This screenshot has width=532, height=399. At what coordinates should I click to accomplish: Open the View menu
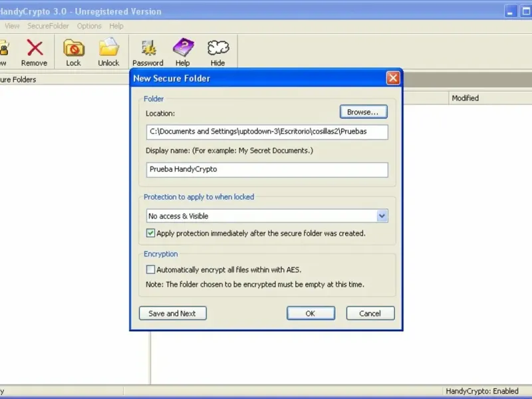point(12,26)
